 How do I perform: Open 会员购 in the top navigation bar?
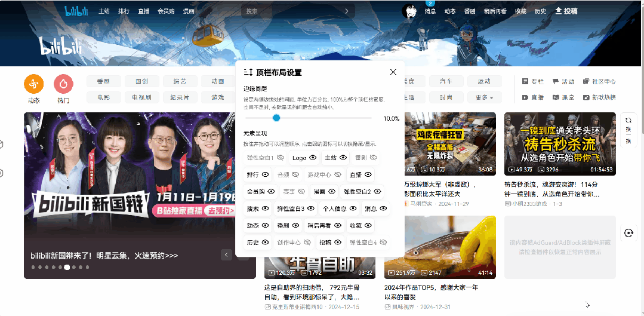[x=167, y=11]
